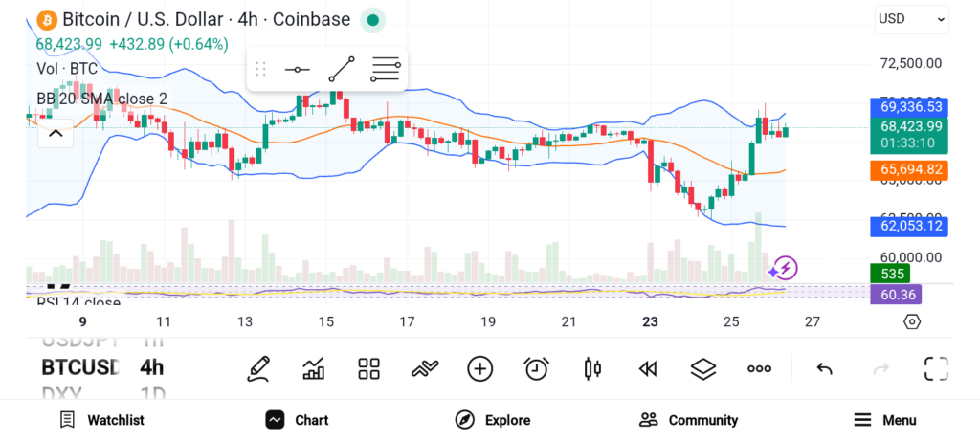Switch to the Watchlist tab
Image resolution: width=980 pixels, height=441 pixels.
tap(101, 420)
